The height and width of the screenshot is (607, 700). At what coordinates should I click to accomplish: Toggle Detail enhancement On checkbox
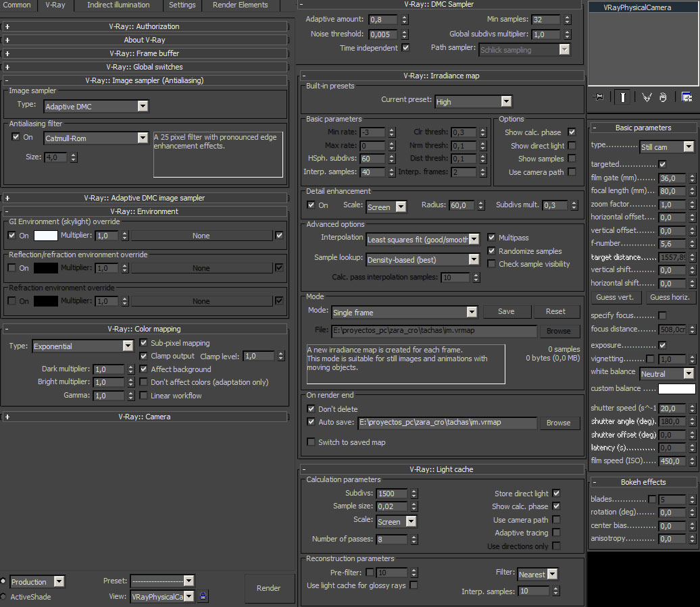point(311,205)
